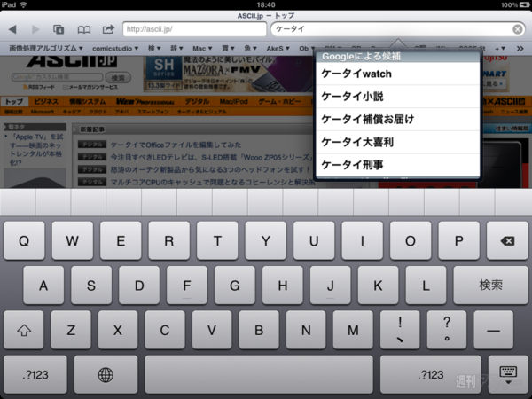Select the ケータイwatch suggestion

tap(397, 74)
